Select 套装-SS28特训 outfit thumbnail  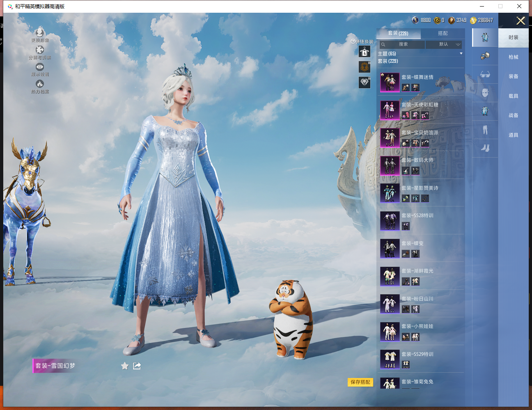(390, 221)
